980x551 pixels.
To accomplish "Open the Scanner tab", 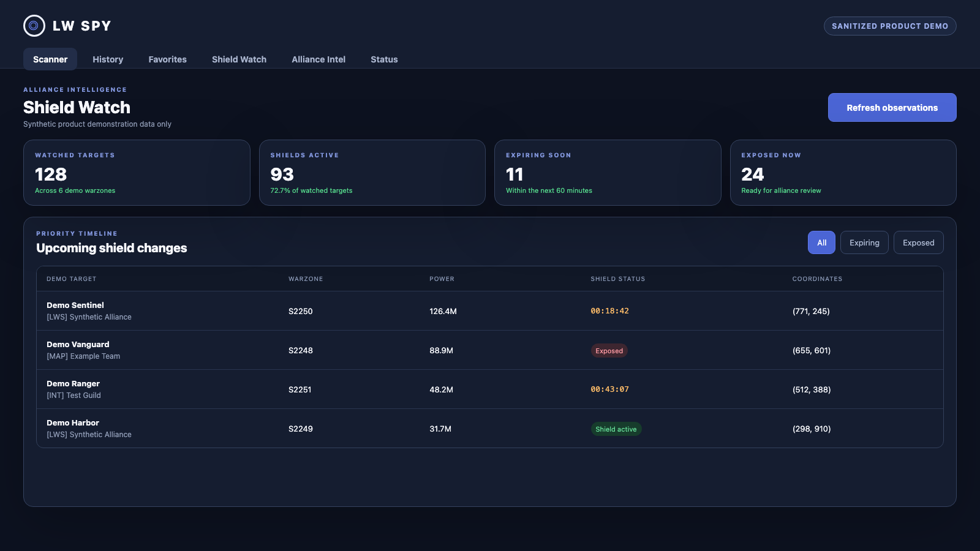I will (50, 59).
